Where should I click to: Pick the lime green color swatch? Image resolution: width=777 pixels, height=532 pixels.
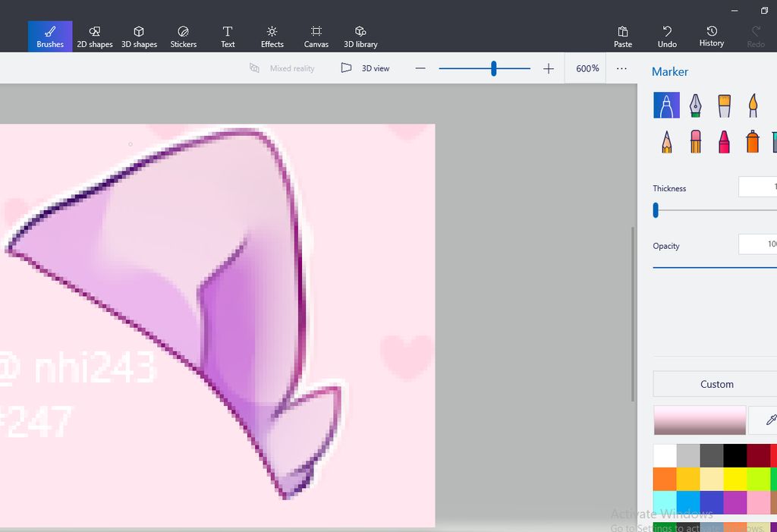[758, 479]
